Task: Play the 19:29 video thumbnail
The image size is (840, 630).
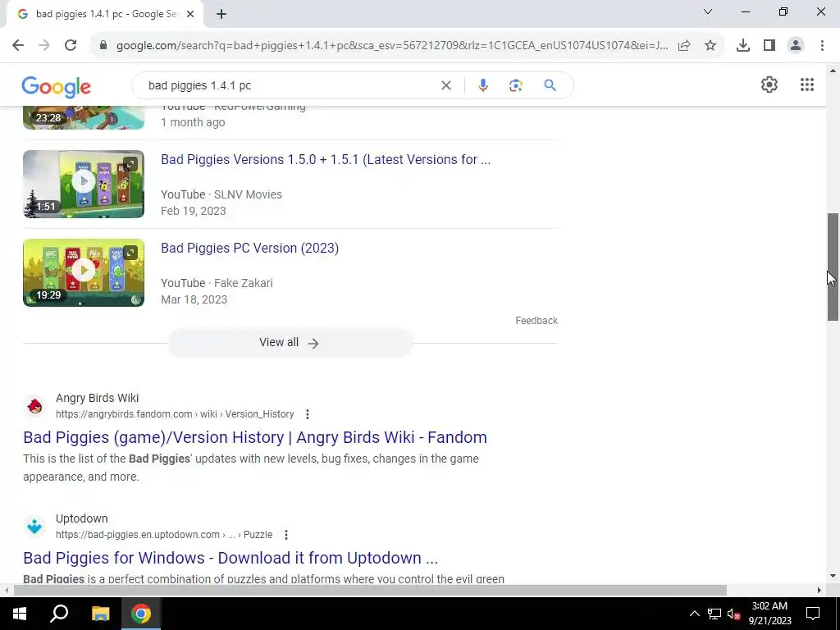Action: [84, 272]
